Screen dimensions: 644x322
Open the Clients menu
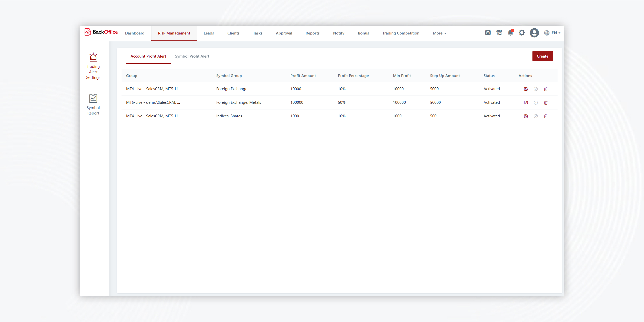(233, 33)
